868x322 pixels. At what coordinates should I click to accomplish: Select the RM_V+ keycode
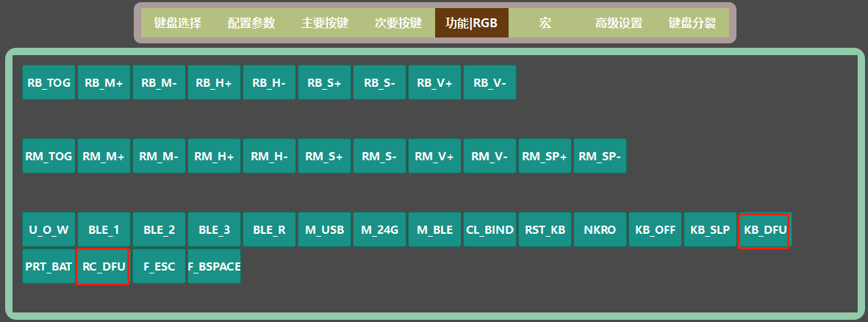pos(434,156)
